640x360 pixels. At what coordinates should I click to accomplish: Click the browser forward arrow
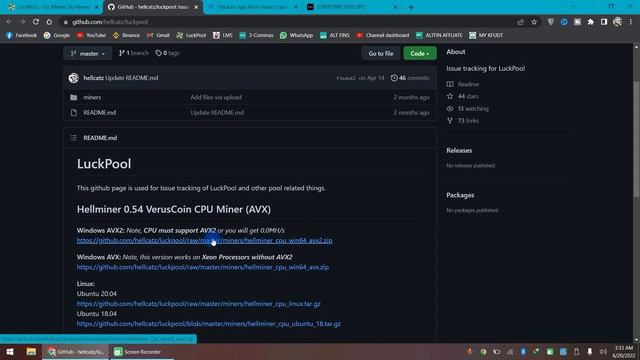pyautogui.click(x=22, y=22)
